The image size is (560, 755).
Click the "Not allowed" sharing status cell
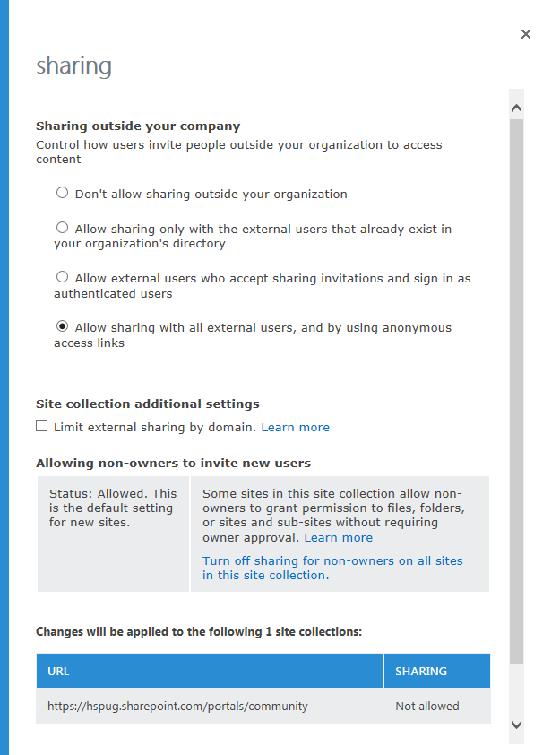[x=427, y=707]
